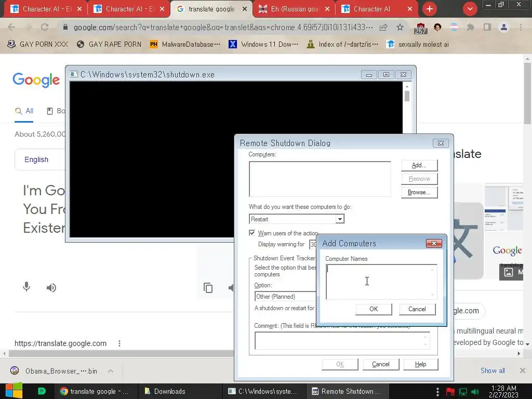Click Browse... in Remote Shutdown Dialog
This screenshot has height=399, width=532.
point(419,192)
